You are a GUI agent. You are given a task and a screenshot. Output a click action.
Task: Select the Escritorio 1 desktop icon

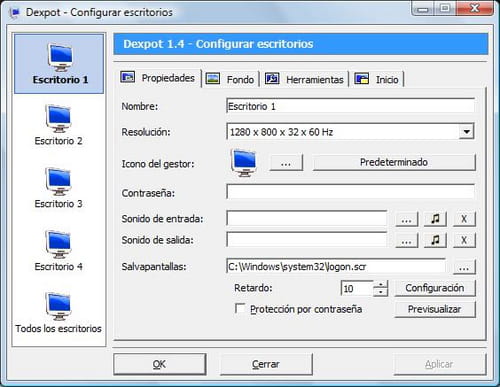point(59,64)
